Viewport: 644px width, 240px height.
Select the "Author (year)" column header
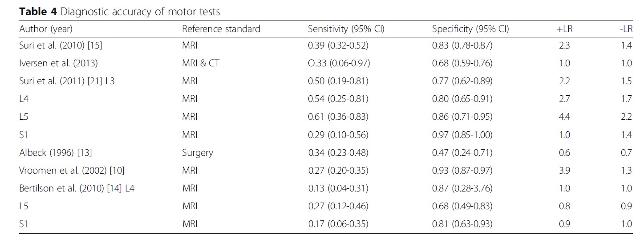45,29
